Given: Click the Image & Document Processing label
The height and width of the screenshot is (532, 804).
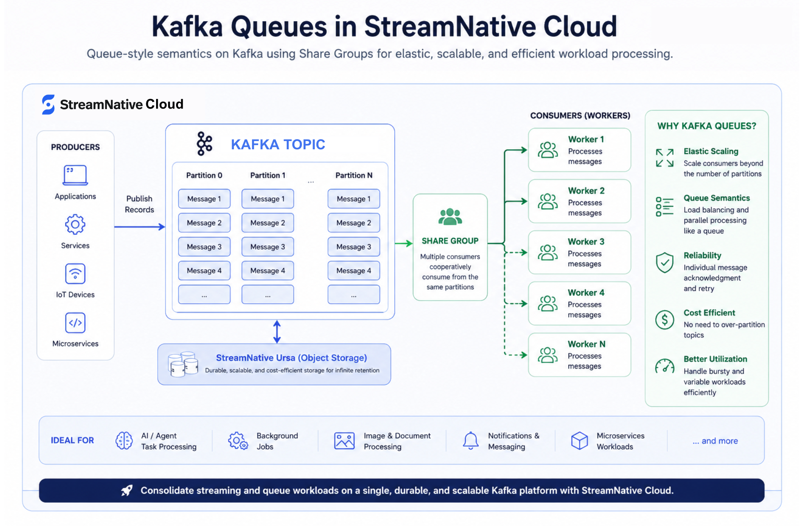Looking at the screenshot, I should point(397,441).
